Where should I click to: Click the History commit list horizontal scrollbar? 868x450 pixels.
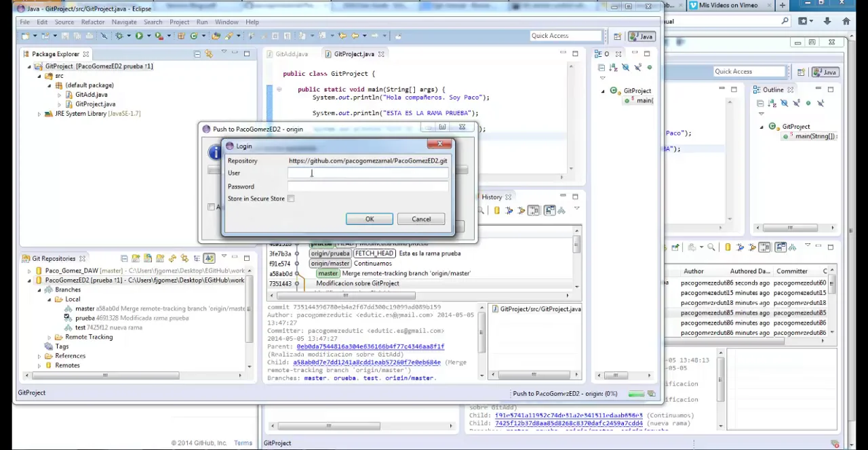(346, 295)
